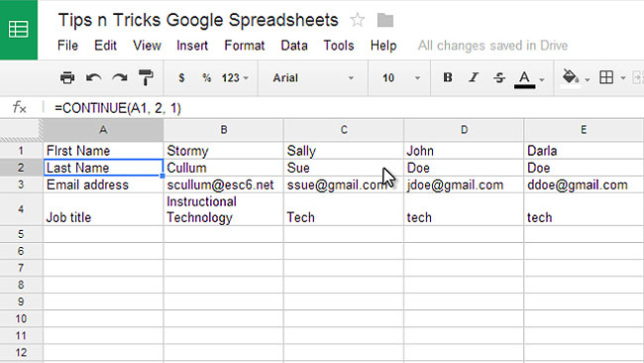Select column A header
The height and width of the screenshot is (363, 644).
coord(103,130)
